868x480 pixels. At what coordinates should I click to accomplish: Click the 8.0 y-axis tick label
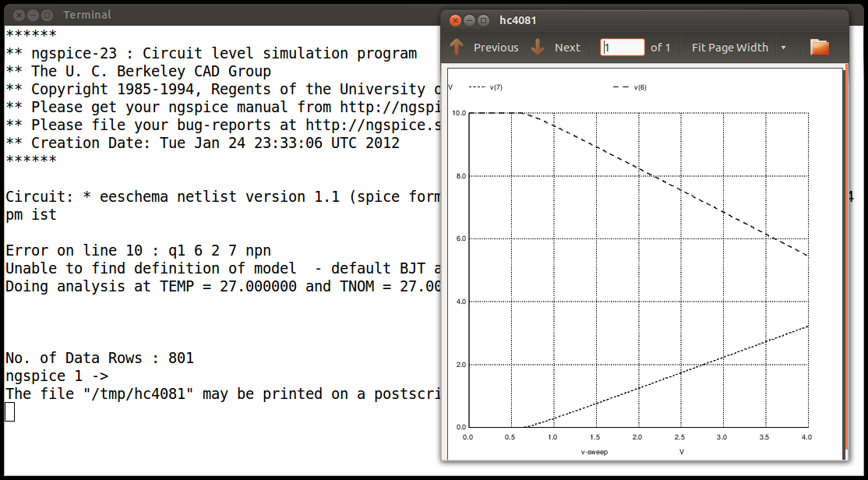(x=460, y=176)
